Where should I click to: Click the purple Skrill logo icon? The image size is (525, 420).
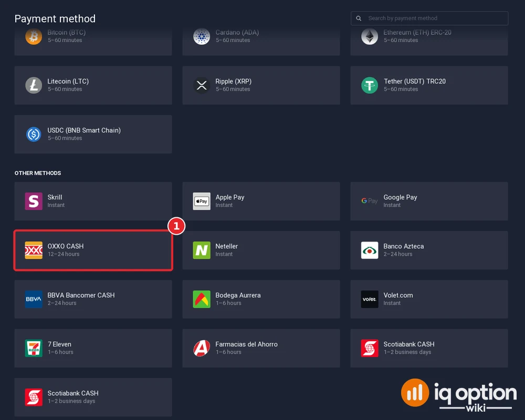pyautogui.click(x=34, y=201)
